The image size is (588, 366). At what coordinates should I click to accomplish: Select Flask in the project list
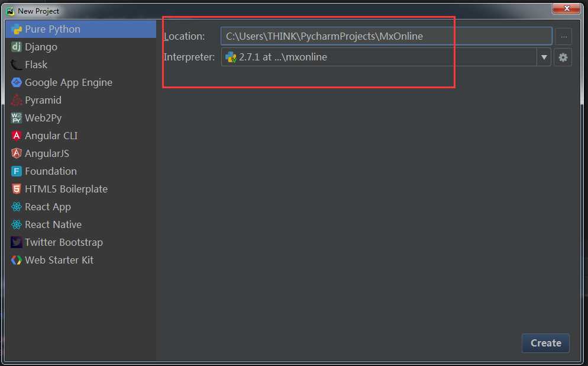[x=80, y=65]
